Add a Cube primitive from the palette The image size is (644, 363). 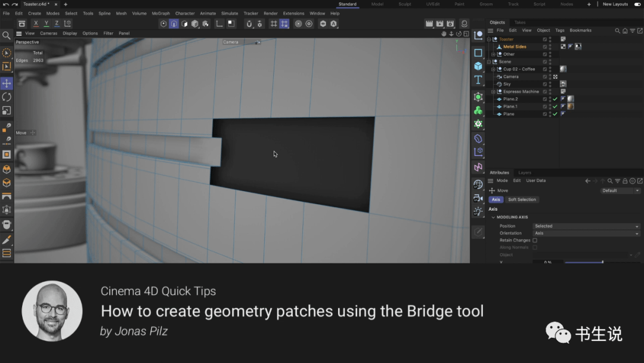point(478,66)
